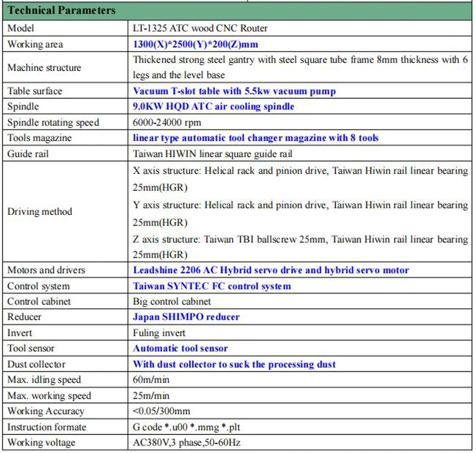
Task: Select the 'Spindle' label cell
Action: (65, 107)
